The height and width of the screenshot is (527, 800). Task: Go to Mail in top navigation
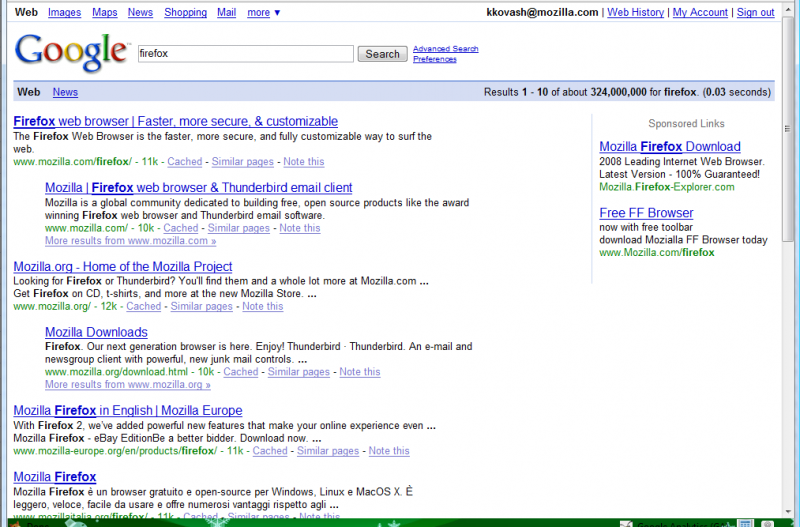(x=227, y=12)
